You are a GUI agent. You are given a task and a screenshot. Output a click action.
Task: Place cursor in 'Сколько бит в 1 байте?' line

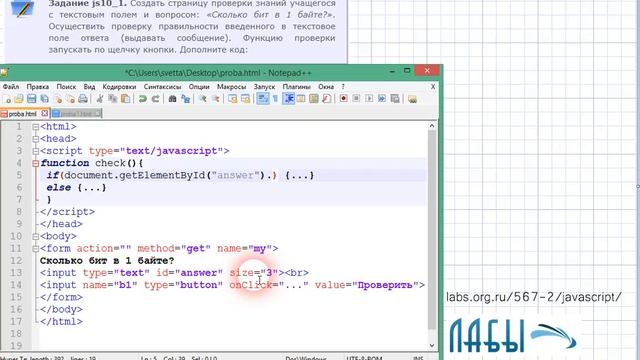pyautogui.click(x=107, y=261)
